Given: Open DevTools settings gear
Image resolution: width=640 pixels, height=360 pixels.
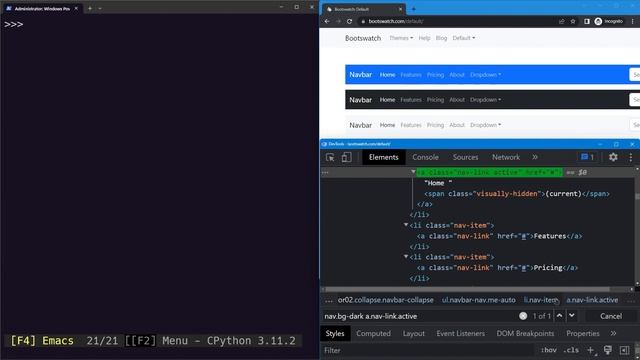Looking at the screenshot, I should pos(613,157).
